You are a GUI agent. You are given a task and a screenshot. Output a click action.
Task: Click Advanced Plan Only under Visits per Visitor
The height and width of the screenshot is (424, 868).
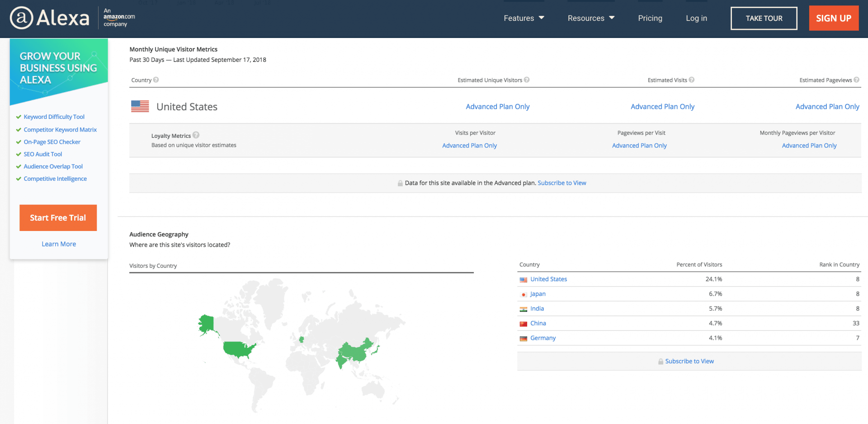coord(470,146)
